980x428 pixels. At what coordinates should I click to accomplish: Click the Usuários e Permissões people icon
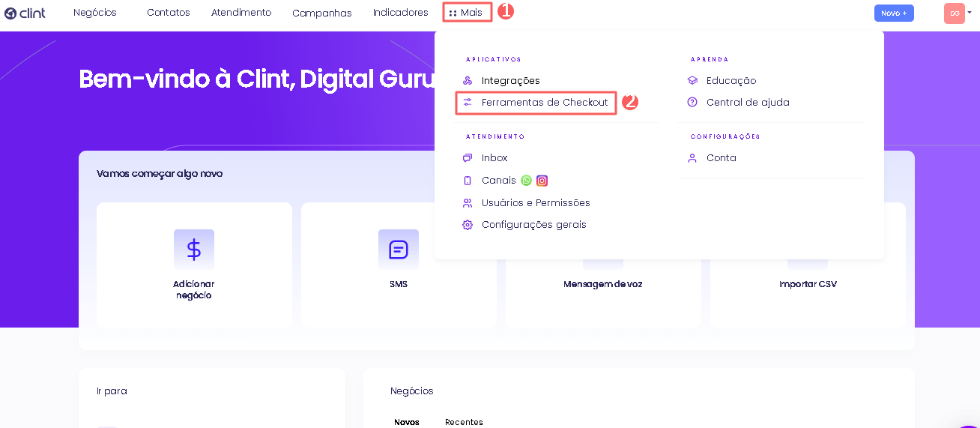point(468,203)
